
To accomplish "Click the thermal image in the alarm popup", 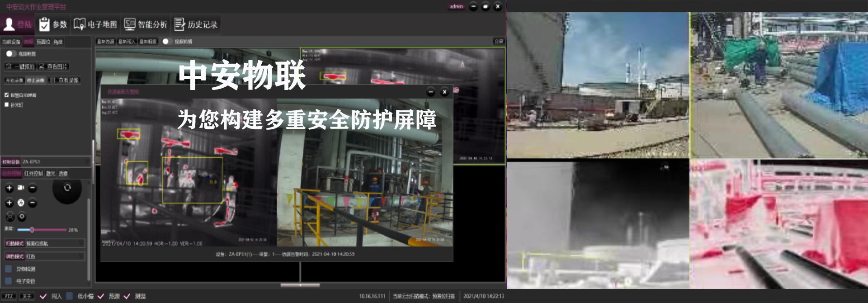I will point(189,173).
